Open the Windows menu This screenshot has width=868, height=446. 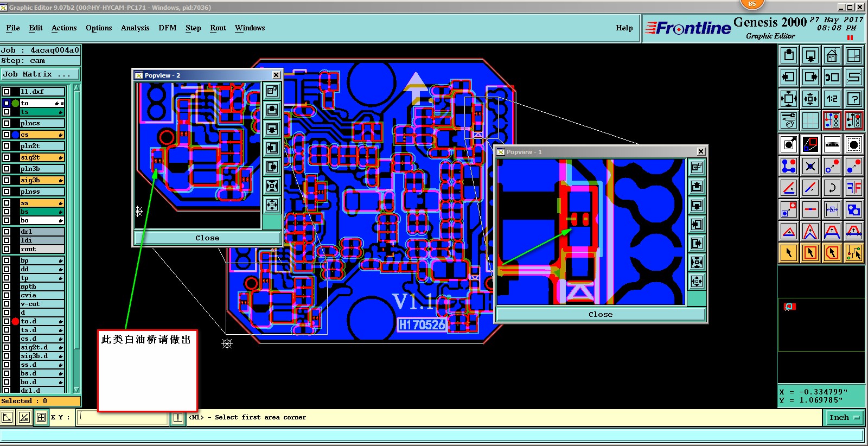click(x=250, y=28)
